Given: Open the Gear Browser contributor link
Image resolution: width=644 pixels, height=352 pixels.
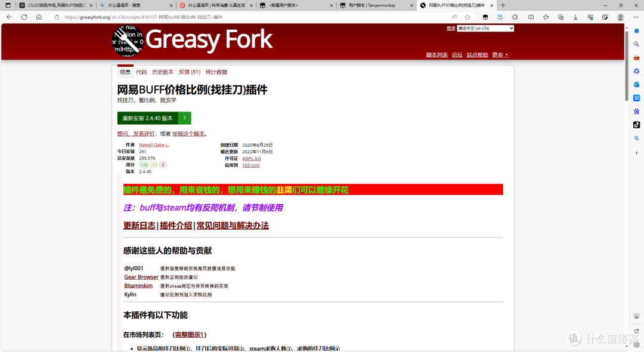Looking at the screenshot, I should [141, 277].
